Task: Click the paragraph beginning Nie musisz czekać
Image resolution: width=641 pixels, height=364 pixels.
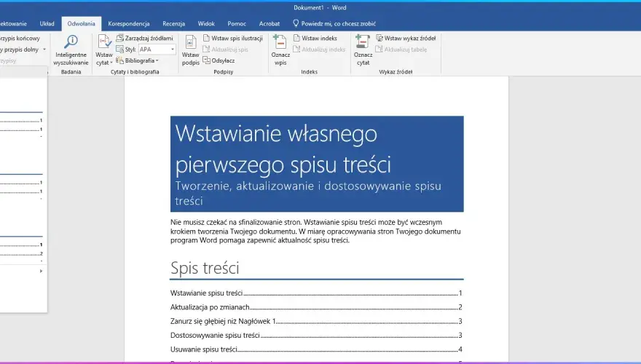Action: [315, 232]
